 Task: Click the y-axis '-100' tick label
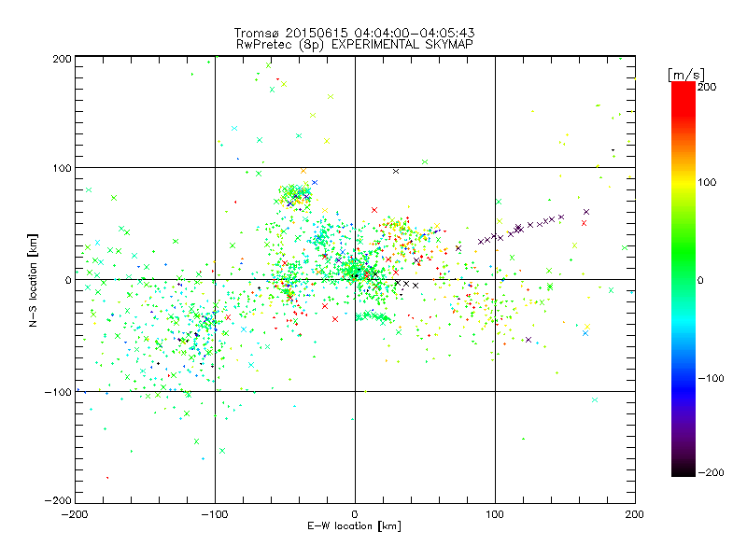point(58,392)
